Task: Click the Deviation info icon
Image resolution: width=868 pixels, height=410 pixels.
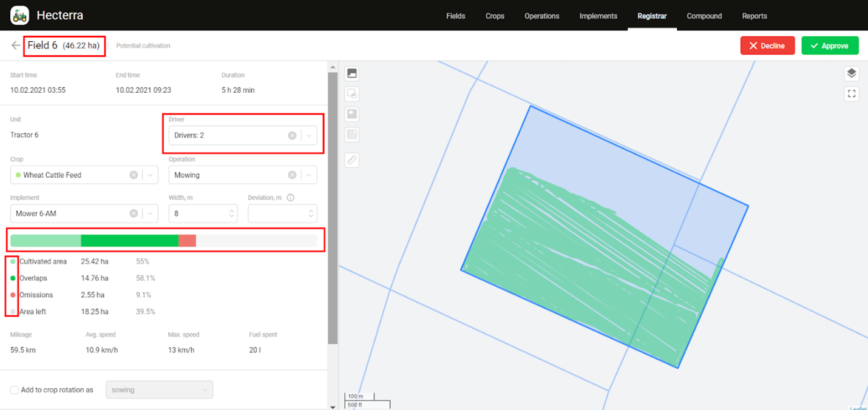Action: click(x=290, y=198)
